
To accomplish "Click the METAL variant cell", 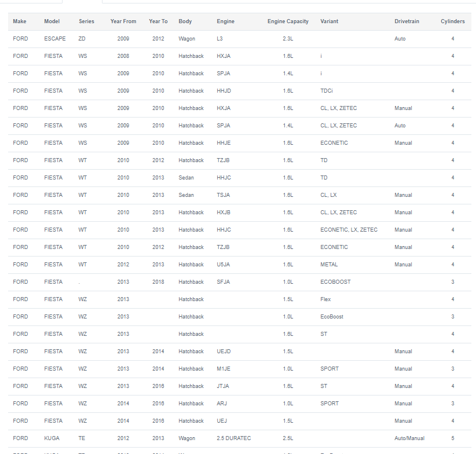I will point(329,265).
